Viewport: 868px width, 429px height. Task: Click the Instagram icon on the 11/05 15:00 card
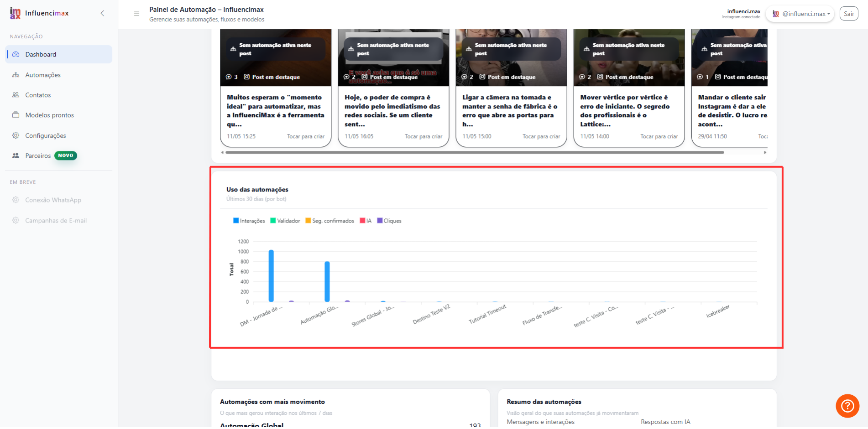(482, 77)
